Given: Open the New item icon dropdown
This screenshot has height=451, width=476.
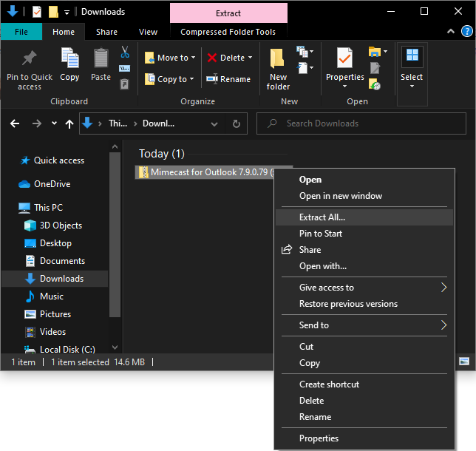Looking at the screenshot, I should [305, 52].
